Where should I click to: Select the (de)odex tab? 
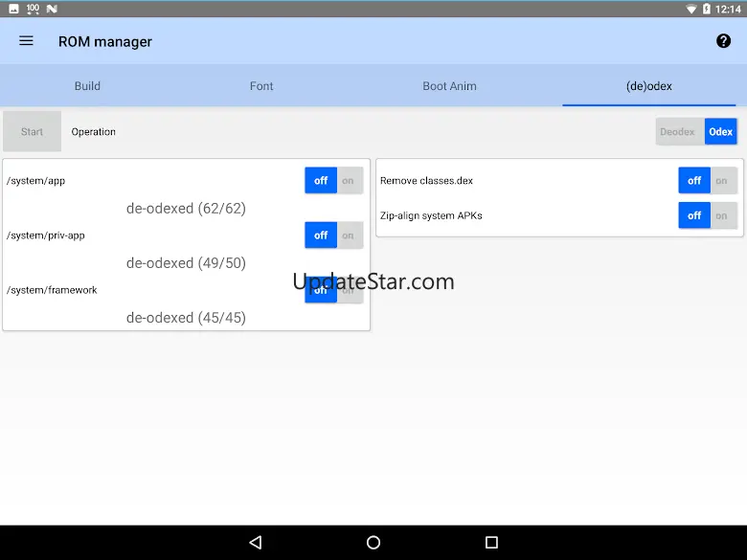648,86
